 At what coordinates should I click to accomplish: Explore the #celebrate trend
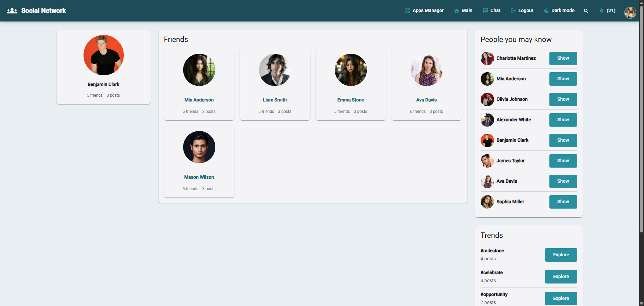[561, 277]
